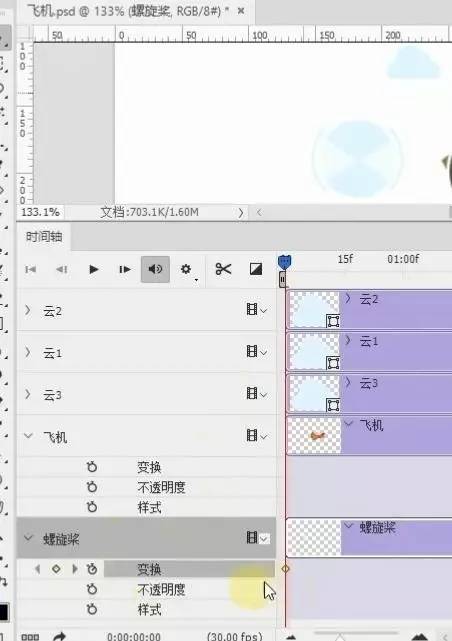Image resolution: width=452 pixels, height=641 pixels.
Task: Collapse the 螺旋桨 clip chevron on the timeline
Action: pyautogui.click(x=349, y=526)
